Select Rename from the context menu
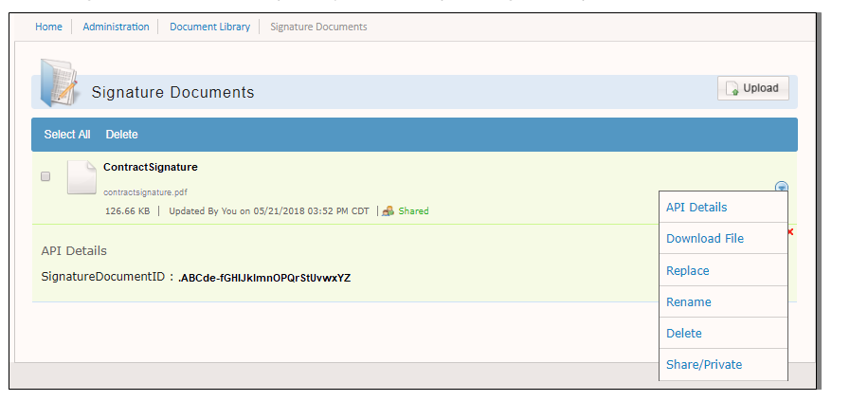This screenshot has height=401, width=868. click(x=723, y=301)
